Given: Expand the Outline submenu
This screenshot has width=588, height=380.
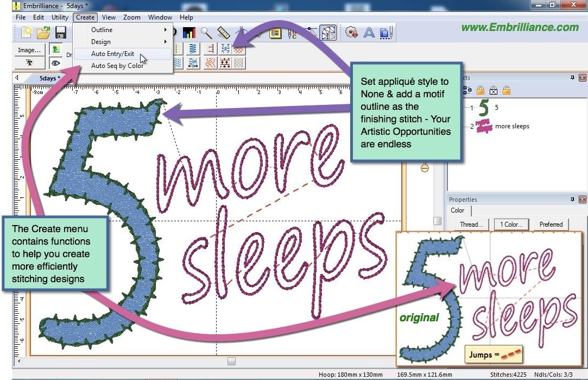Looking at the screenshot, I should tap(123, 30).
